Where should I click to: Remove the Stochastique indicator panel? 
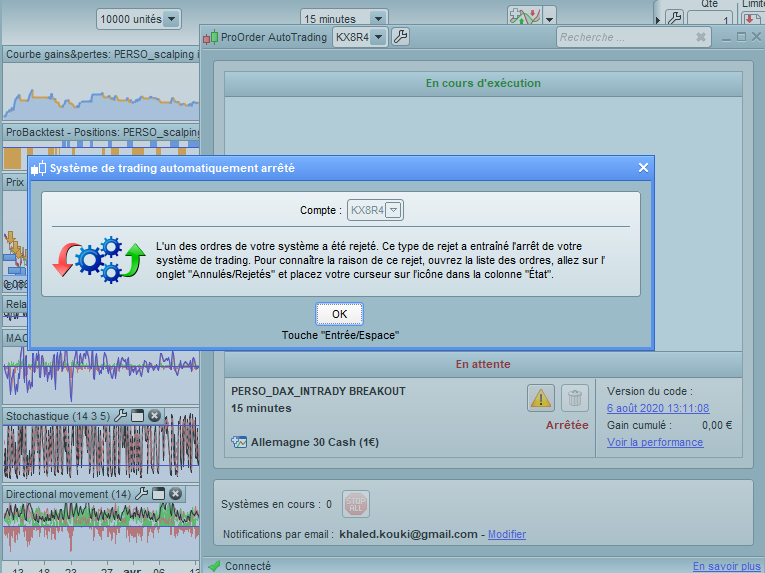[155, 416]
